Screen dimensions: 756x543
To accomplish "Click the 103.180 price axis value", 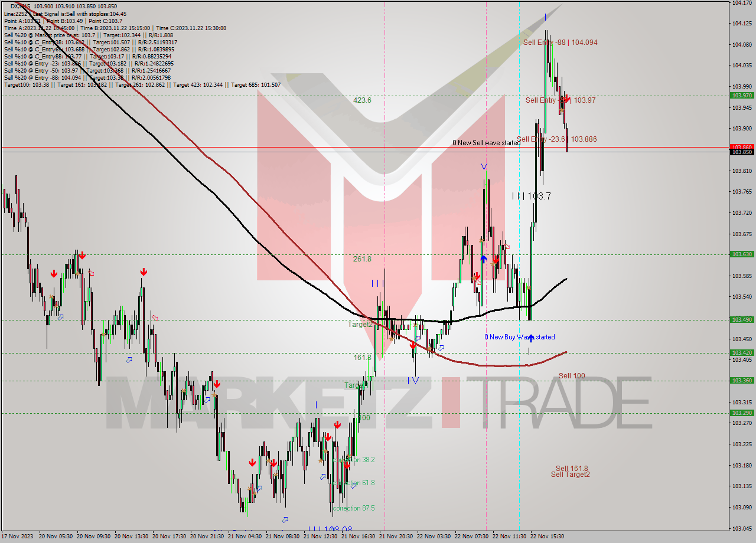I will pos(742,465).
